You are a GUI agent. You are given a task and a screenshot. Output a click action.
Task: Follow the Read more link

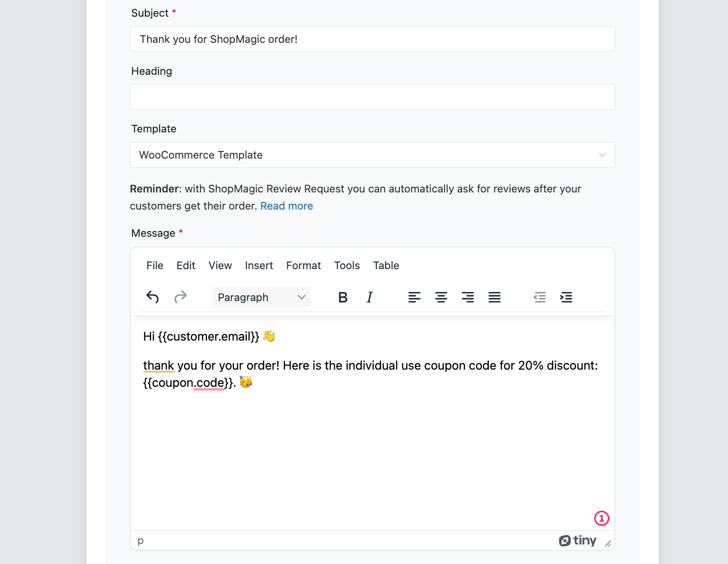coord(286,206)
